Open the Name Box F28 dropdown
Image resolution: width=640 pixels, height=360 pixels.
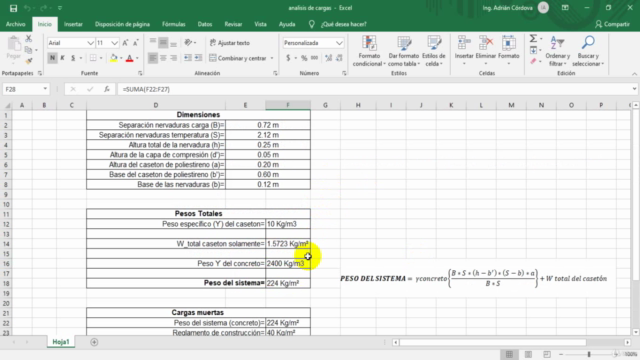tap(45, 89)
